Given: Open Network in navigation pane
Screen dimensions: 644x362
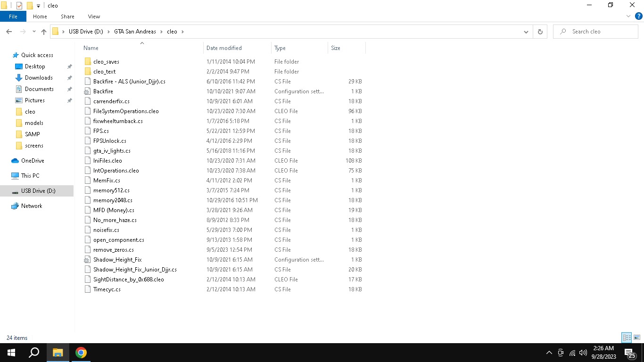Looking at the screenshot, I should [x=32, y=206].
